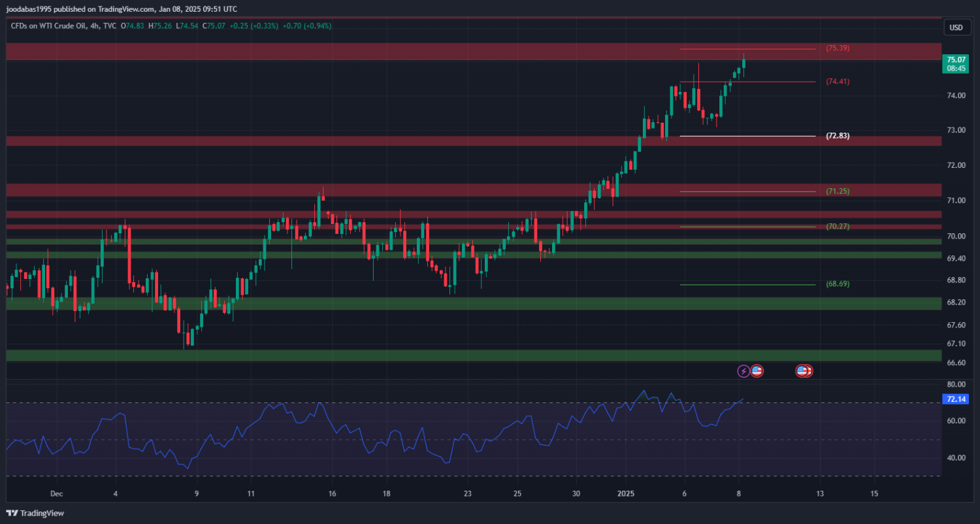Viewport: 980px width, 524px height.
Task: Click the Dec label on the time axis
Action: coord(56,494)
